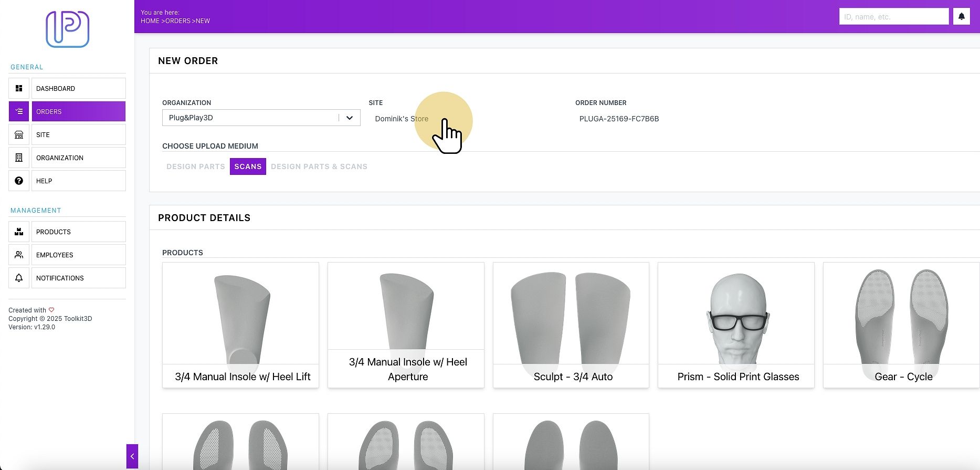Open the Employees people icon

pos(19,255)
